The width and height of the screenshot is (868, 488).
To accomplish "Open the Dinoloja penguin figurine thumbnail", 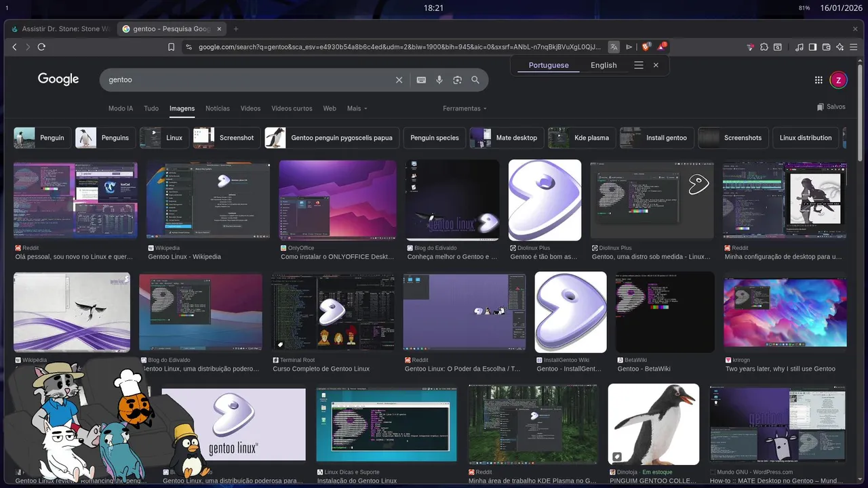I will coord(654,424).
